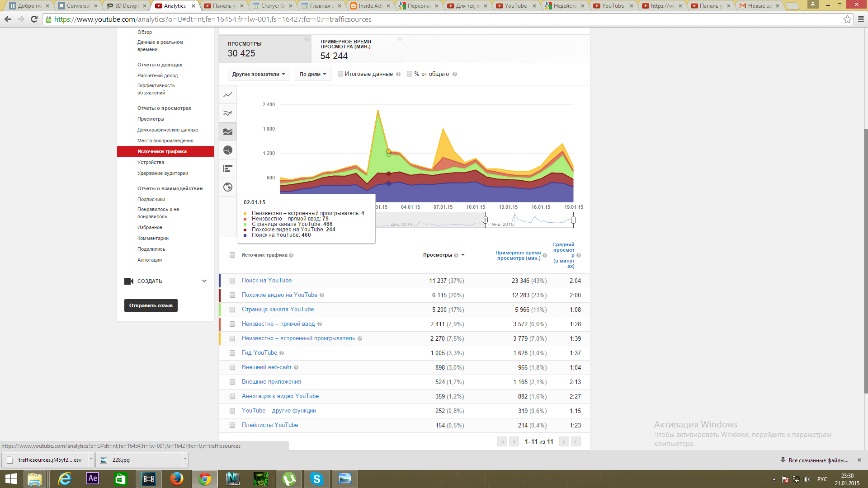Toggle '% от общего' checkbox

pos(410,74)
